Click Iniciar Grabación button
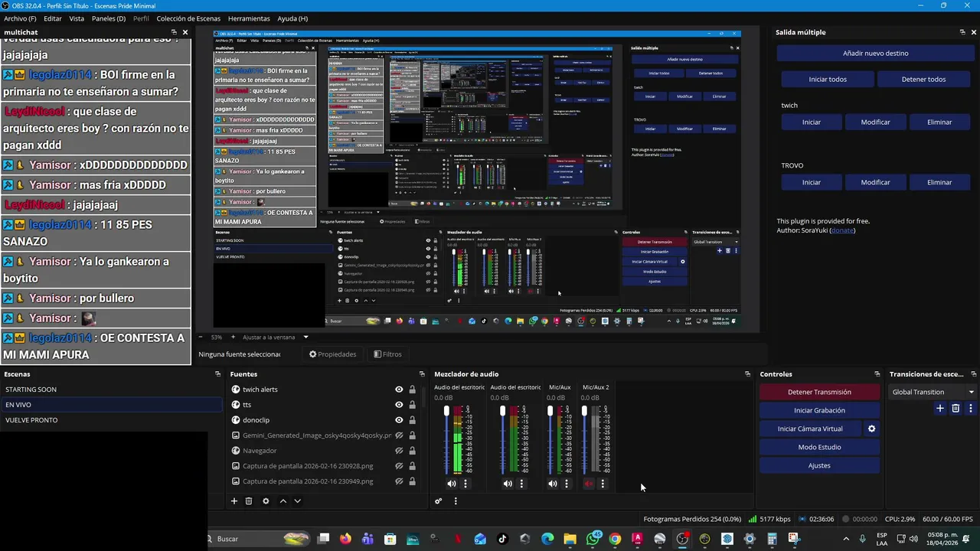Viewport: 980px width, 551px height. (x=819, y=410)
